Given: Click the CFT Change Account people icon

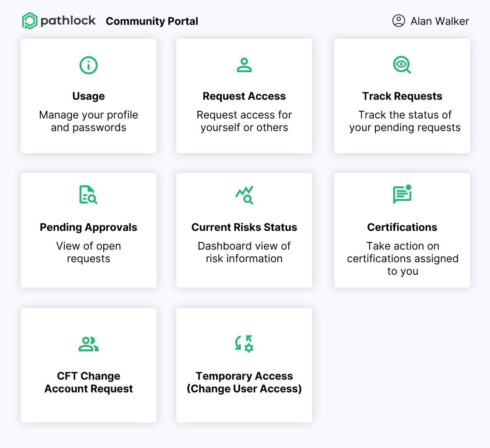Looking at the screenshot, I should (88, 344).
